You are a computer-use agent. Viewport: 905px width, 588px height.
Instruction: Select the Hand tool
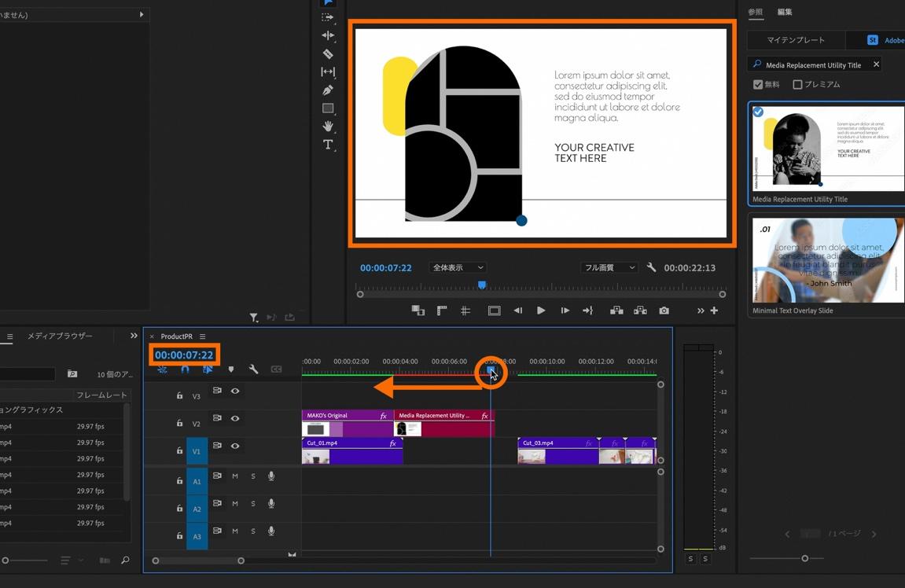coord(328,127)
